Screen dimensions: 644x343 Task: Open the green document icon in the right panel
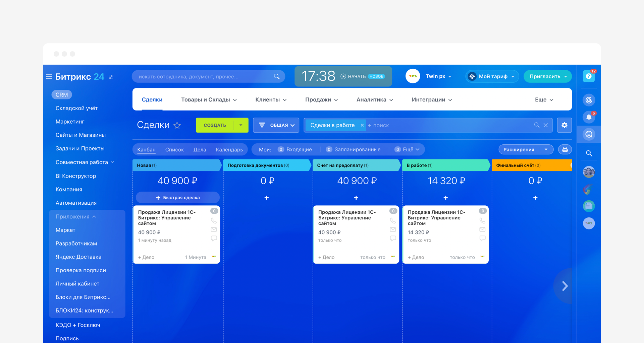coord(589,206)
